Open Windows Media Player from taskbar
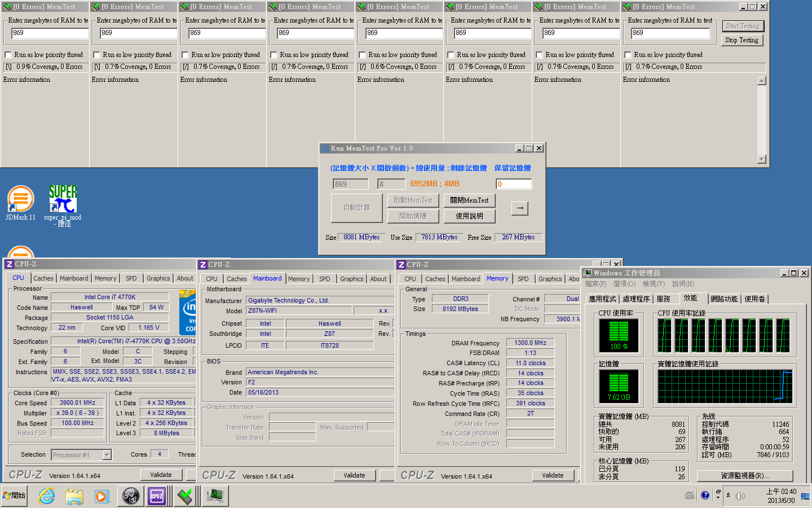 click(101, 496)
